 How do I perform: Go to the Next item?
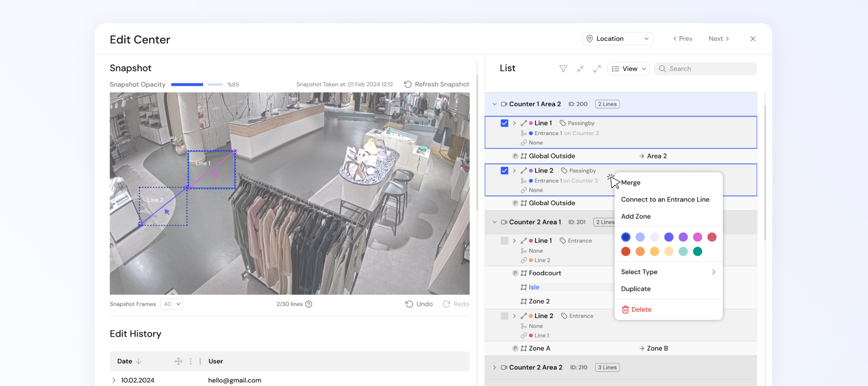point(719,39)
